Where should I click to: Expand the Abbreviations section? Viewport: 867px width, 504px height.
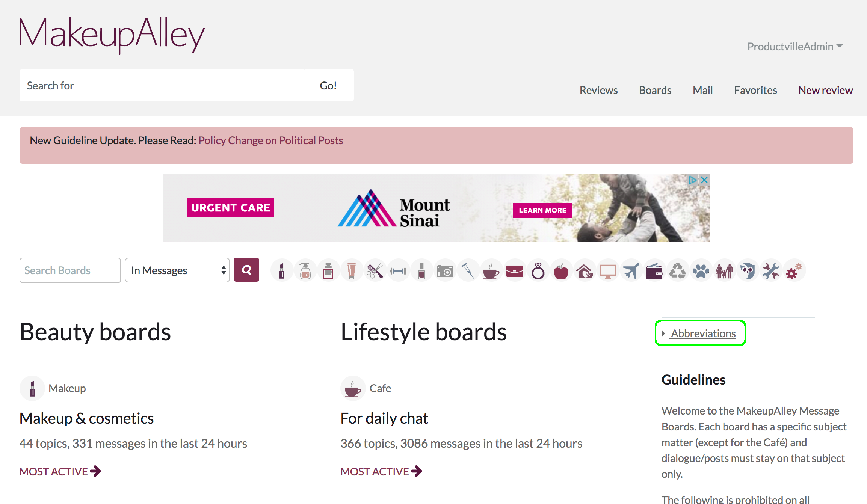click(703, 333)
